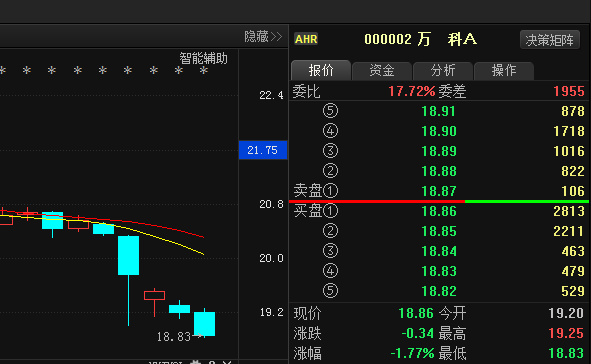Click the green segment of buy-sell ratio bar
591x364 pixels.
(x=527, y=202)
